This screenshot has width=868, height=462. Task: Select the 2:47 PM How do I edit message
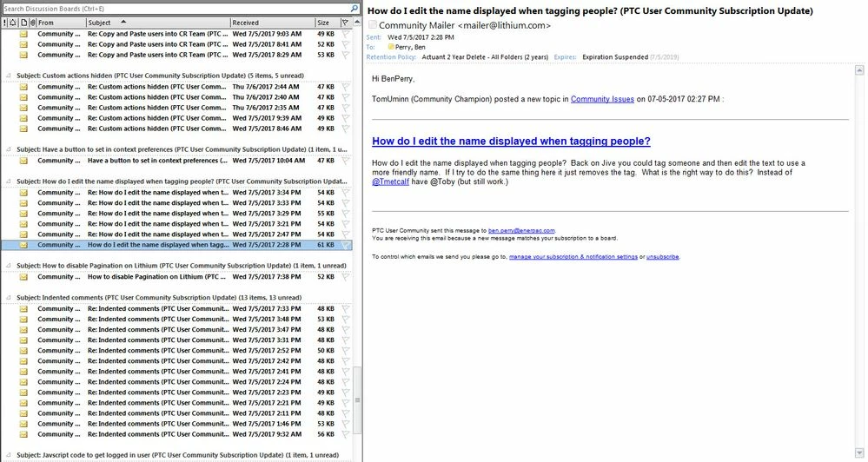176,234
